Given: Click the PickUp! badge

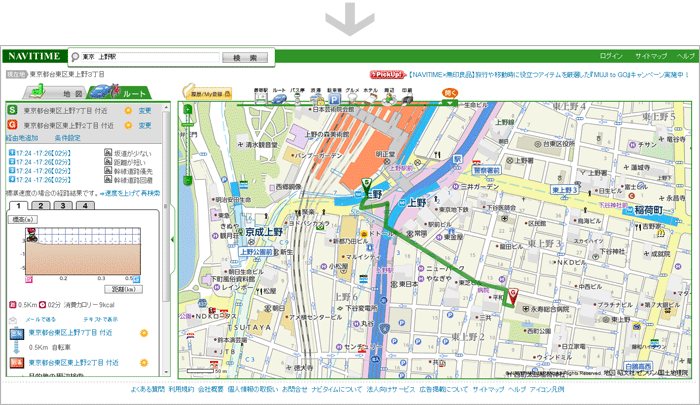Looking at the screenshot, I should [x=387, y=75].
